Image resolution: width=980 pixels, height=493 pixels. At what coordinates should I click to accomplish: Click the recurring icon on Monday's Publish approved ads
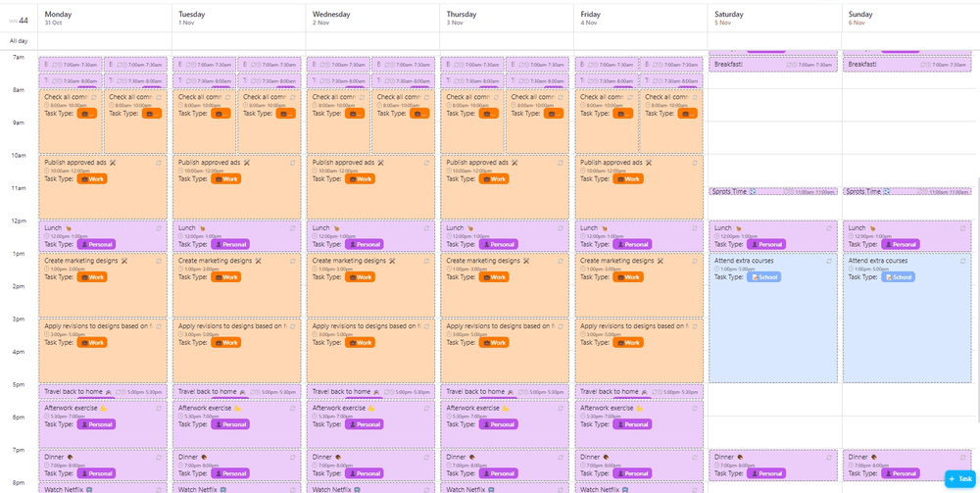pos(159,163)
